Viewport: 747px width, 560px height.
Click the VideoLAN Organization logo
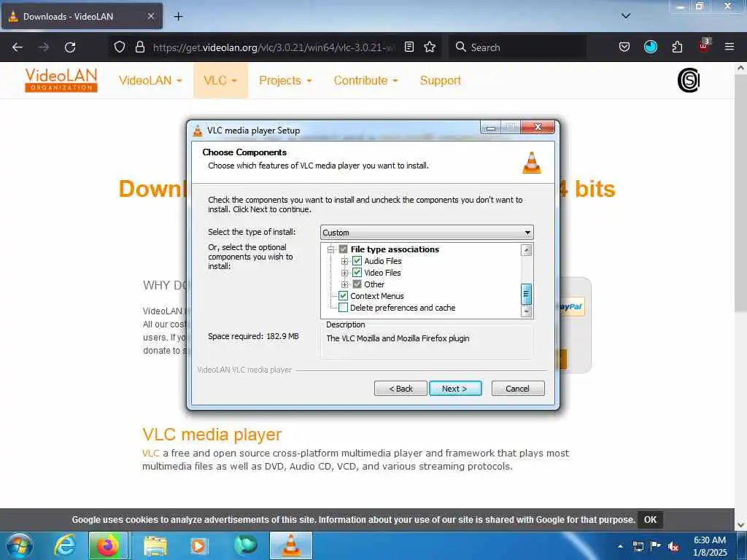(61, 80)
